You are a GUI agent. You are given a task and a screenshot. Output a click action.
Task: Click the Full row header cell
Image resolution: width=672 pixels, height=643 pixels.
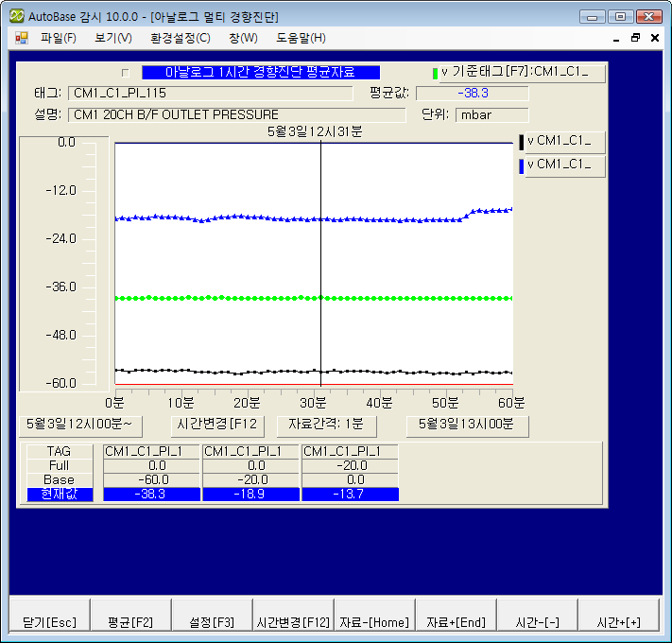coord(60,465)
